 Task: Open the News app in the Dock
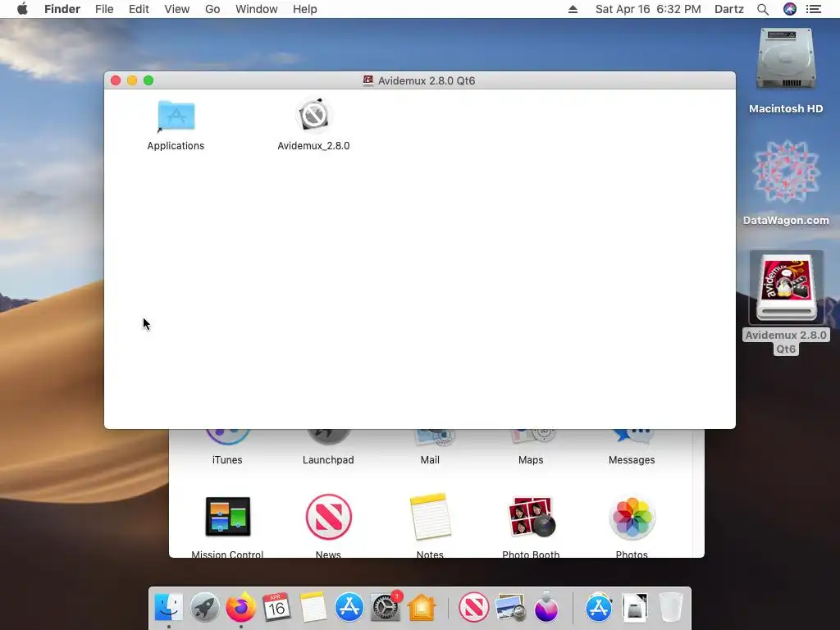point(473,607)
